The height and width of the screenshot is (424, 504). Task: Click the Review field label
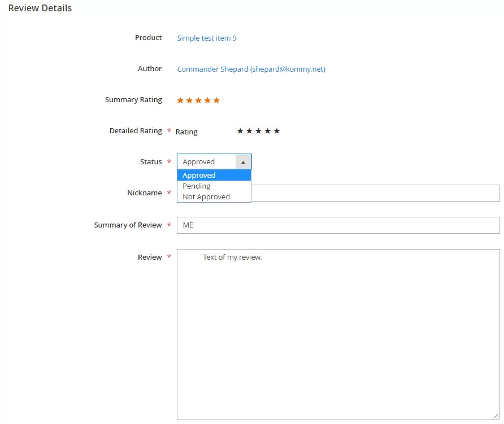150,257
